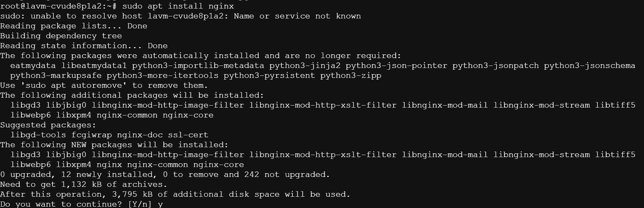
Task: Click the python3-jsonschema package name
Action: 590,66
